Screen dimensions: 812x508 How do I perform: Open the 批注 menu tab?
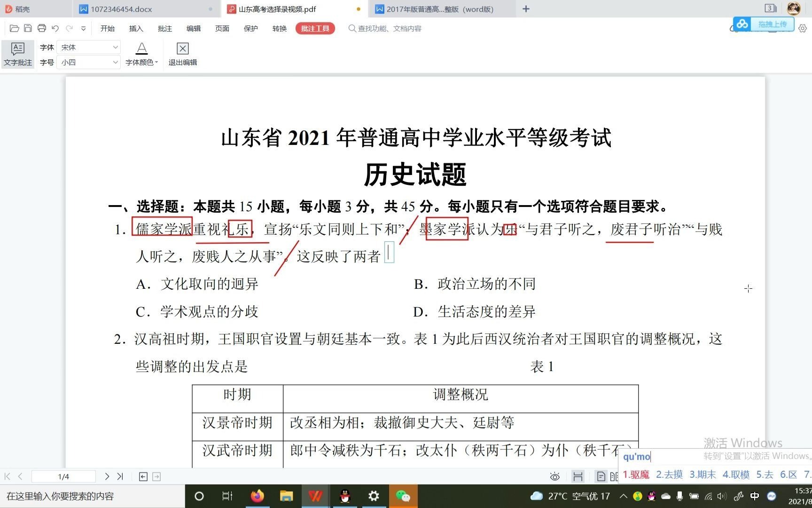tap(164, 29)
